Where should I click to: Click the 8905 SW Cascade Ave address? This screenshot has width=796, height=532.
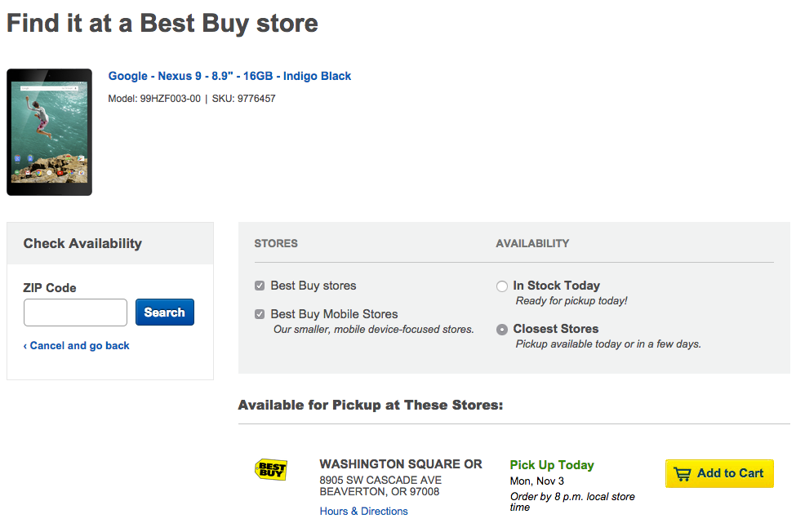[x=380, y=481]
